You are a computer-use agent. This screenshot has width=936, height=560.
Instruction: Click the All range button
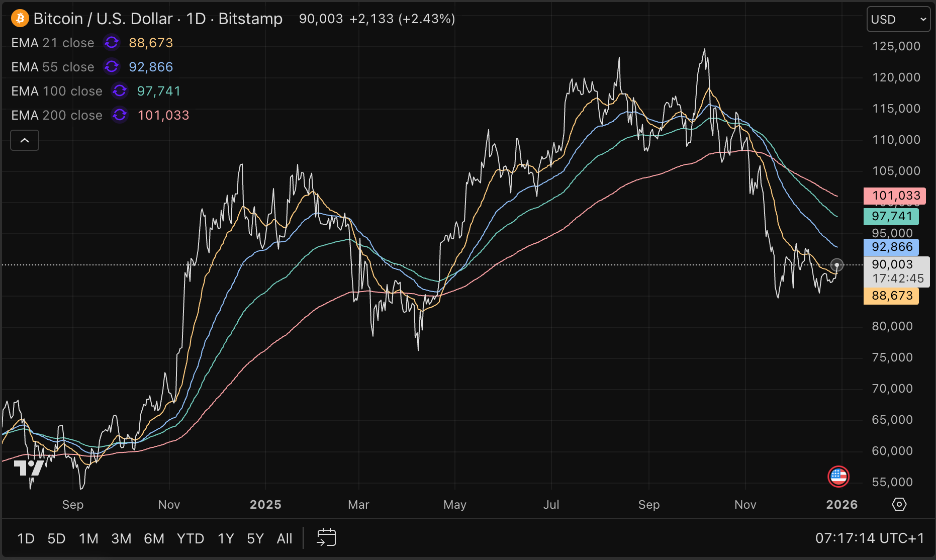[x=284, y=538]
